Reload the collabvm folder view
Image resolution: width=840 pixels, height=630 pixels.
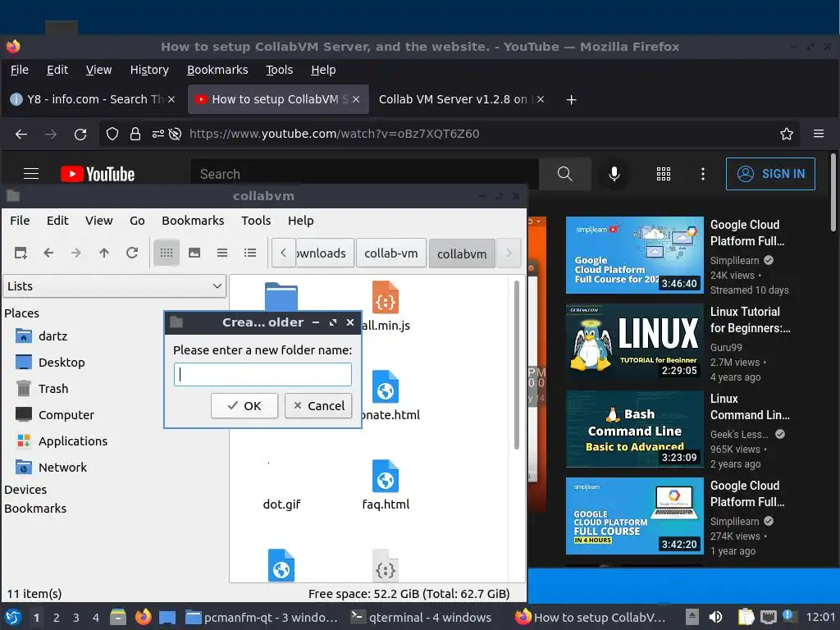click(x=132, y=253)
